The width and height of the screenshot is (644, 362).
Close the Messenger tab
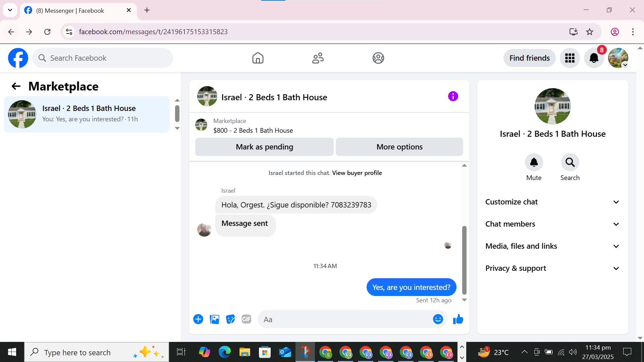point(129,10)
